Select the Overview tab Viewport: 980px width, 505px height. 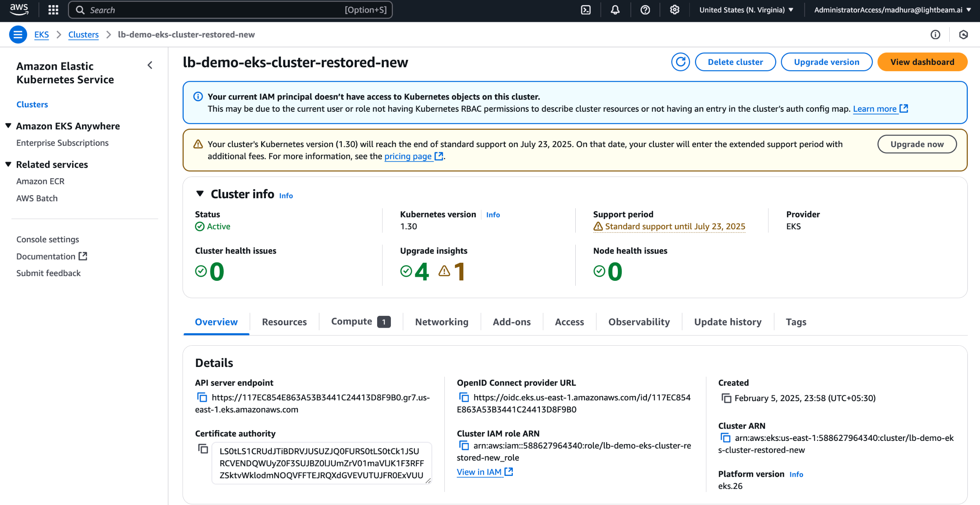pos(216,322)
